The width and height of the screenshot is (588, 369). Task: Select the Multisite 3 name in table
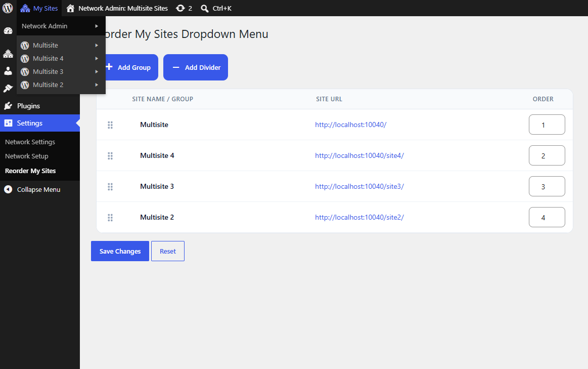[x=157, y=186]
